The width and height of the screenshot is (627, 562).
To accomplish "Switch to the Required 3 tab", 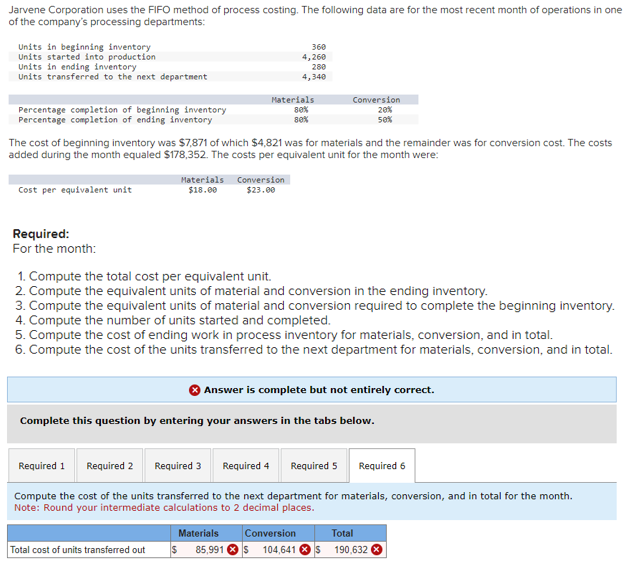I will (178, 466).
